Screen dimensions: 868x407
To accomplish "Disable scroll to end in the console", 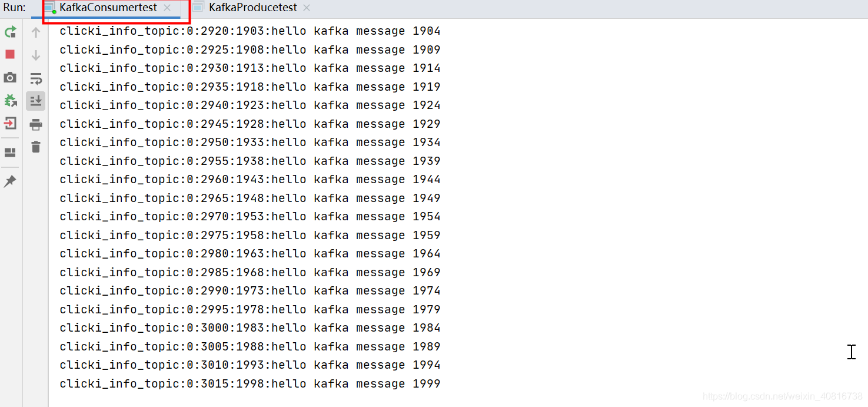I will pyautogui.click(x=35, y=101).
